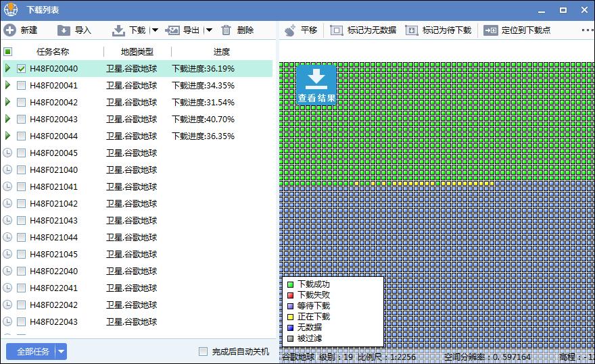
Task: Click 标记为无数据 icon
Action: tap(336, 30)
